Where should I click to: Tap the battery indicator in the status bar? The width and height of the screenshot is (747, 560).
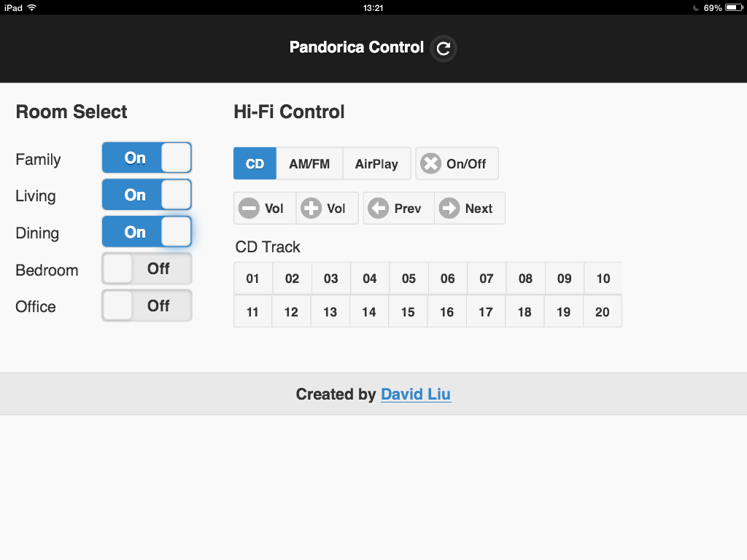point(733,7)
